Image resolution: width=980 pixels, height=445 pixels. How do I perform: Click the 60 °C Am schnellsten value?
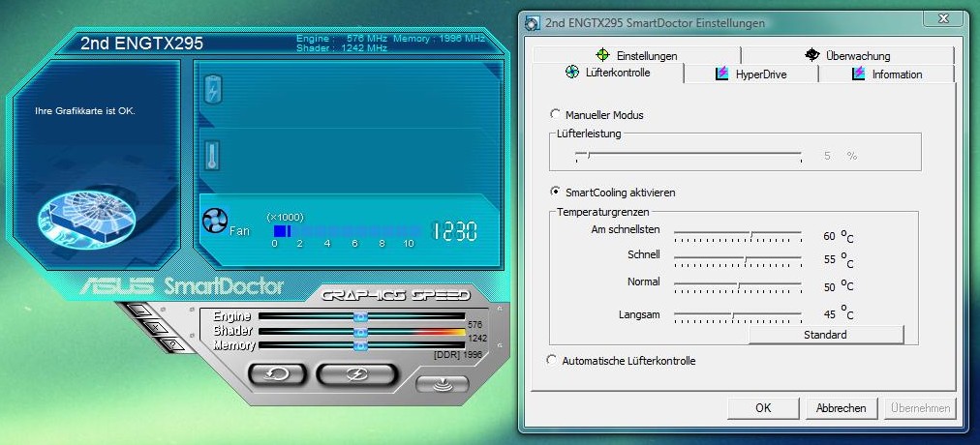[839, 237]
